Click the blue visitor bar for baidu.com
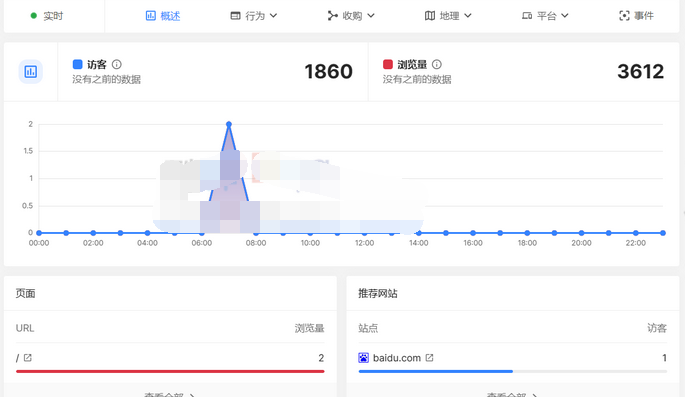This screenshot has height=397, width=685. pyautogui.click(x=436, y=371)
